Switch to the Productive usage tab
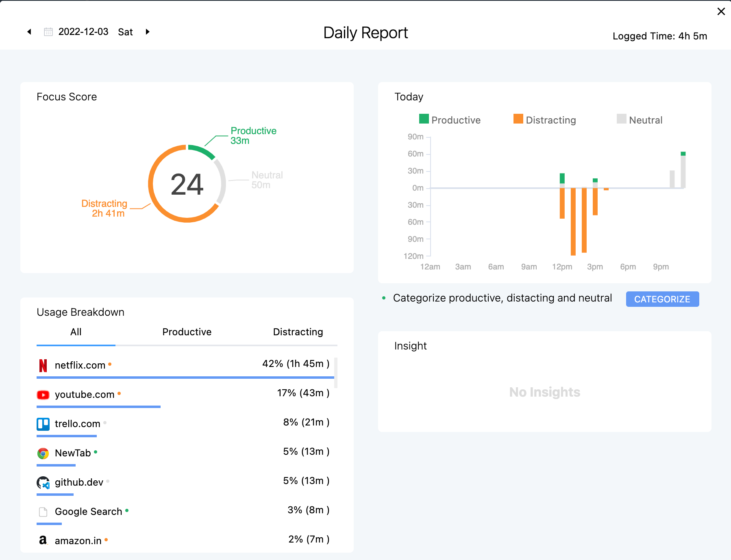The image size is (731, 560). tap(187, 332)
